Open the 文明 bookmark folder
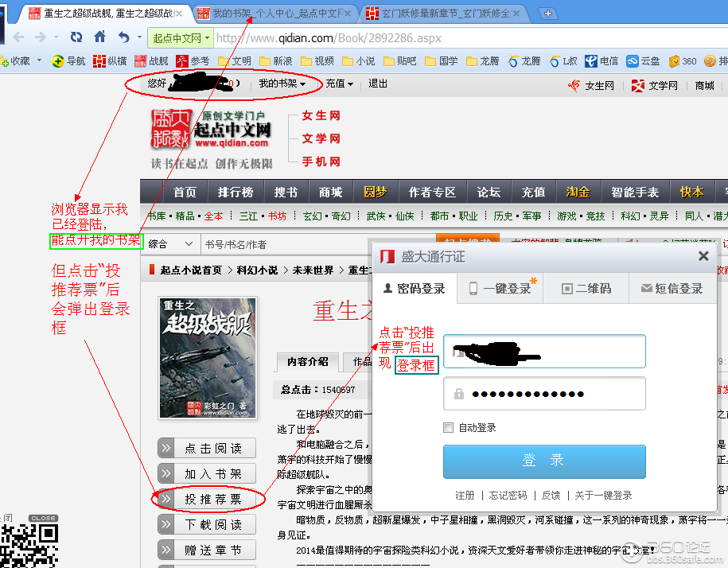 [x=235, y=60]
